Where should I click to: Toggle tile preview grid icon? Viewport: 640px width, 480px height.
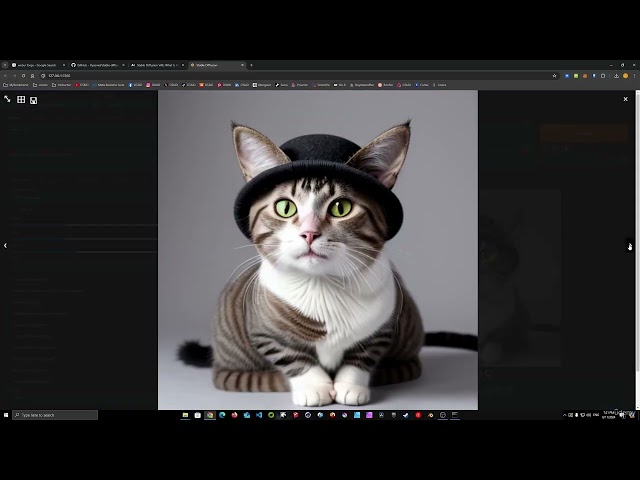[x=21, y=100]
